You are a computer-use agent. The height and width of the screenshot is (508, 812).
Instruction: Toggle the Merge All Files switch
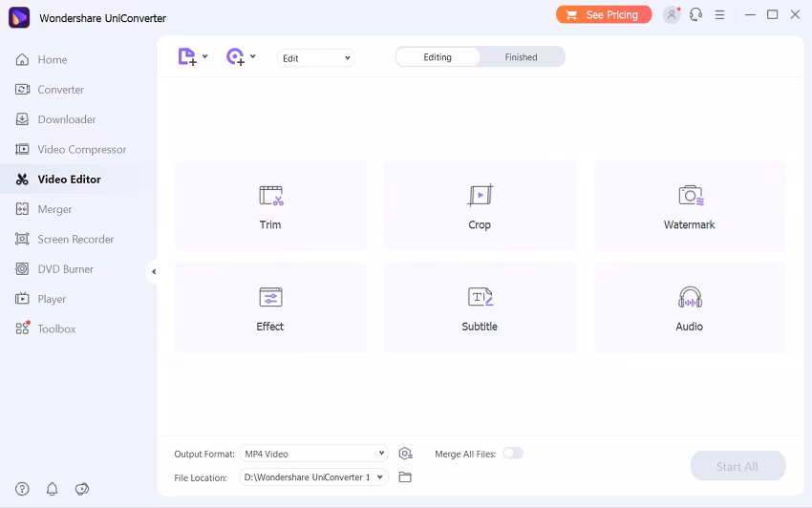(513, 454)
